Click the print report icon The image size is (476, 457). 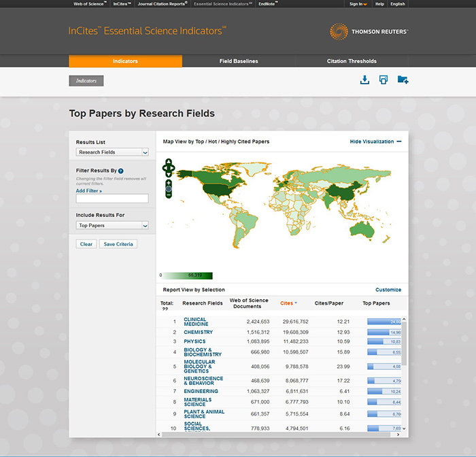point(384,80)
